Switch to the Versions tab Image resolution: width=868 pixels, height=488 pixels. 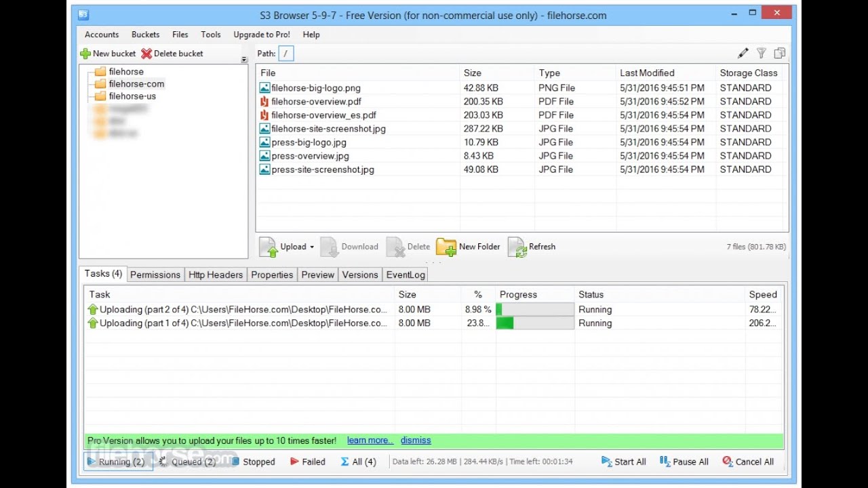pyautogui.click(x=360, y=274)
